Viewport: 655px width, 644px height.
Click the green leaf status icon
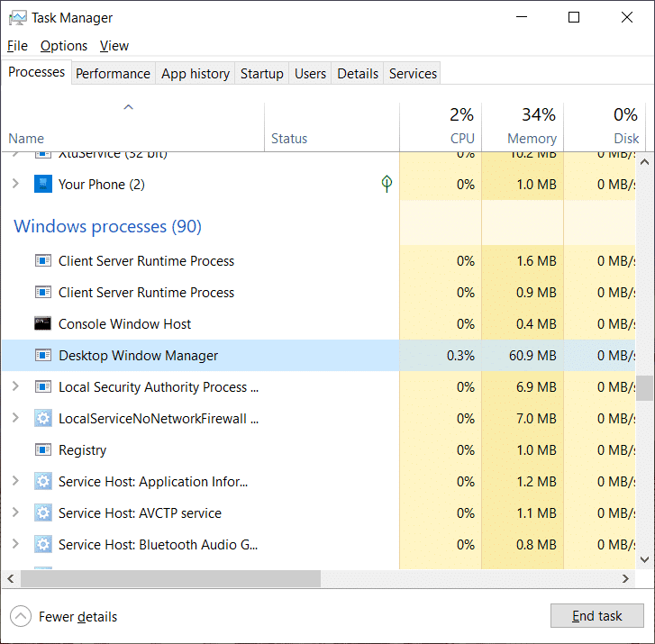[x=387, y=185]
